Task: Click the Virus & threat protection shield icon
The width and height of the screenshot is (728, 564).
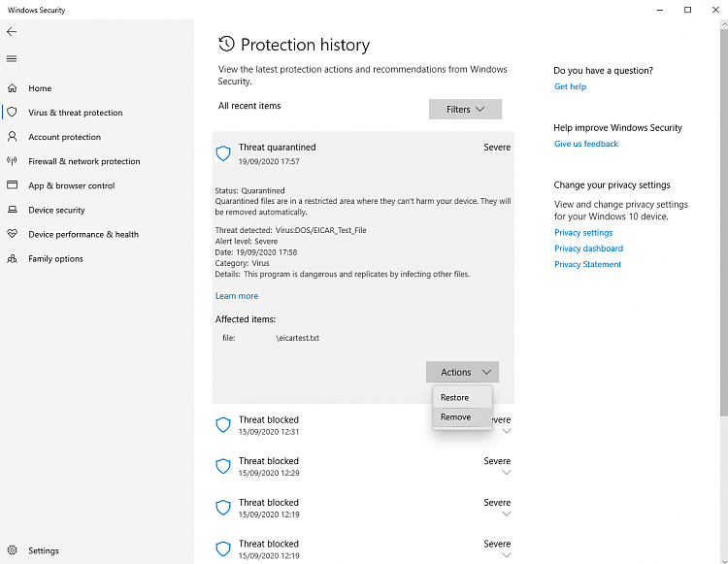Action: click(12, 112)
